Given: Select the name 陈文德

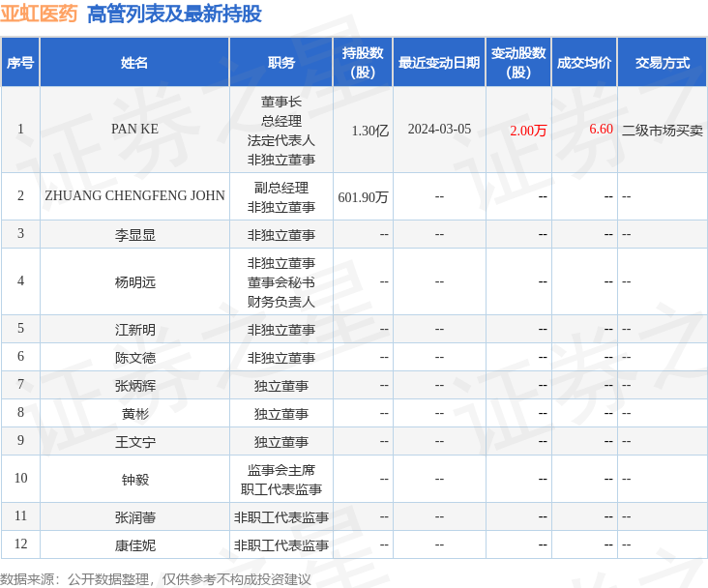Looking at the screenshot, I should [134, 358].
